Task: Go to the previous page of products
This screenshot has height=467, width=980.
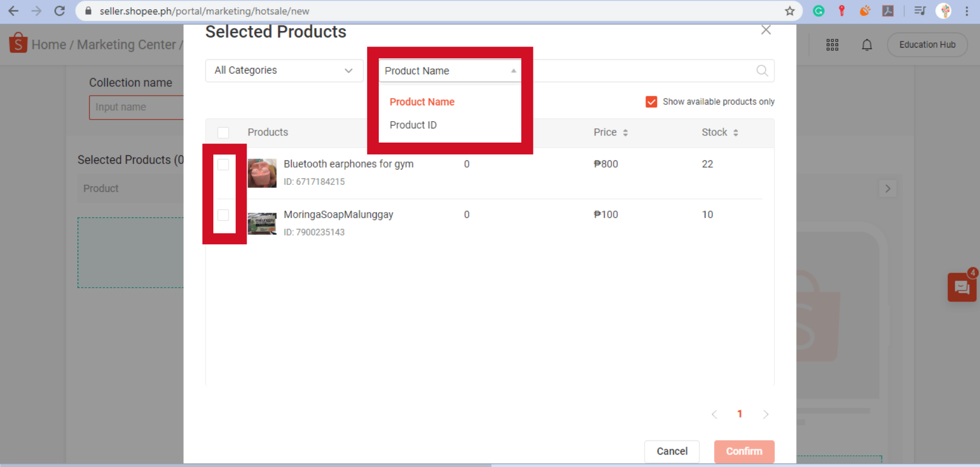Action: click(x=714, y=414)
